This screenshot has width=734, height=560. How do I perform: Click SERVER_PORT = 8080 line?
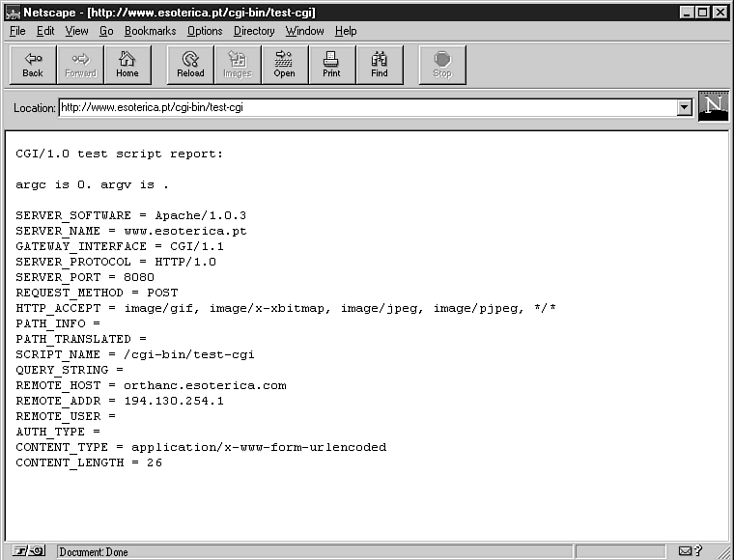tap(85, 277)
